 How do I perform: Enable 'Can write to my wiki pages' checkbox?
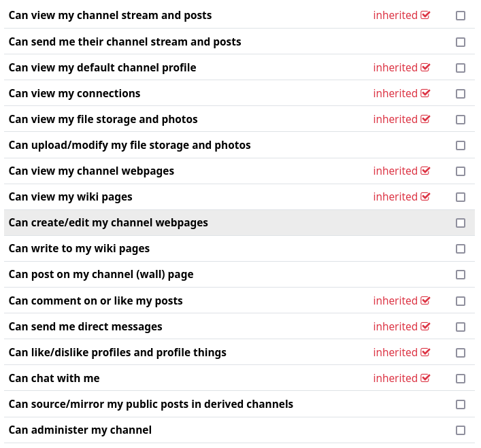pos(461,249)
